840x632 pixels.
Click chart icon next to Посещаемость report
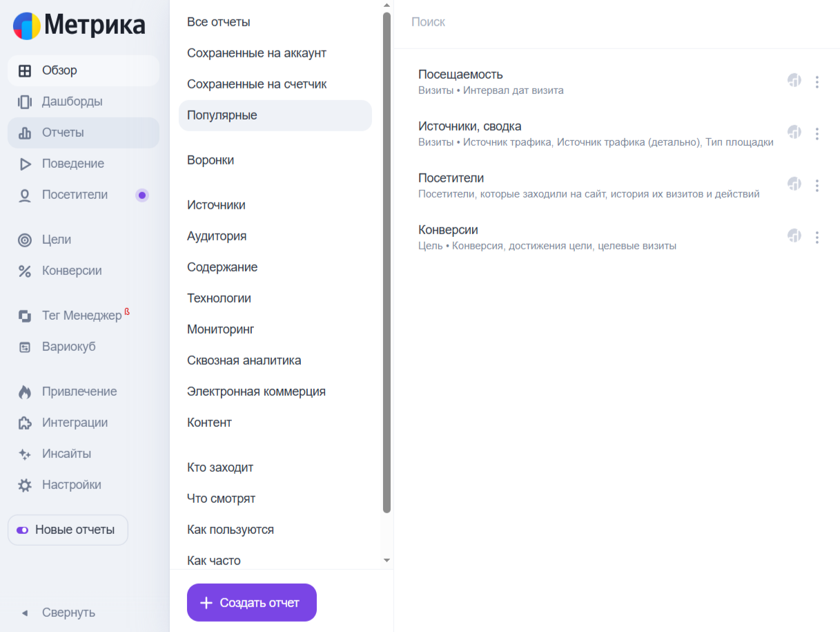pos(794,81)
